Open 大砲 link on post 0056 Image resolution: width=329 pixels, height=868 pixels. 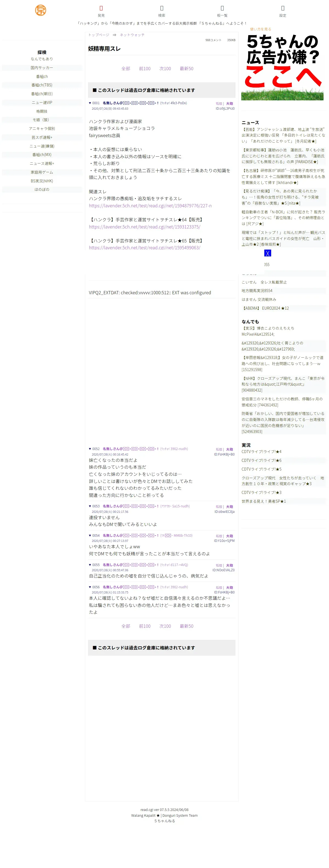click(229, 588)
